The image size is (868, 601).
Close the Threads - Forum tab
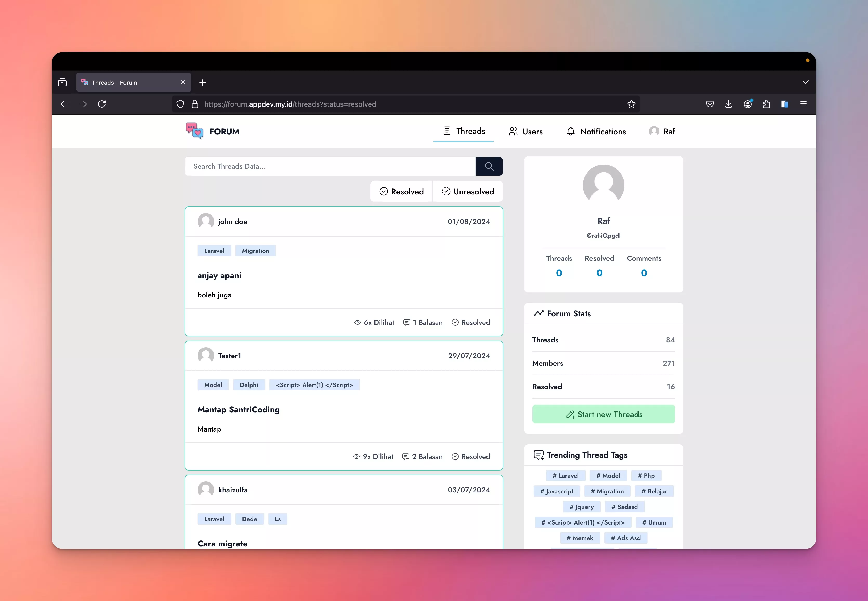[x=183, y=82]
